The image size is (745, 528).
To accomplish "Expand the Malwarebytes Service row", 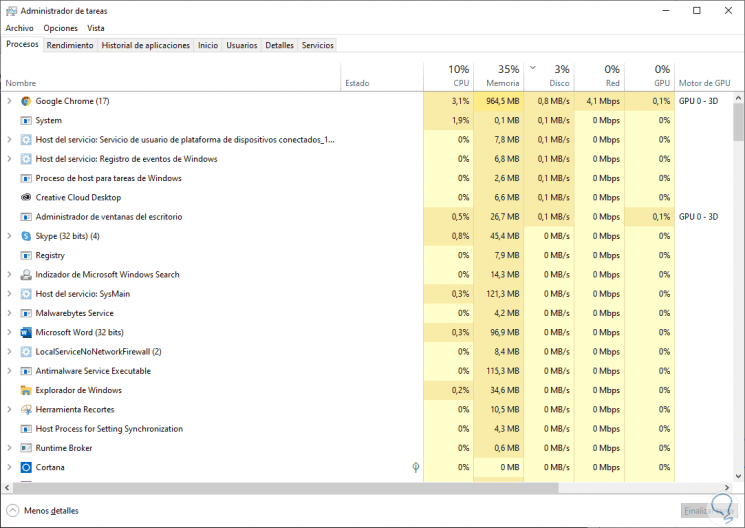I will 9,314.
